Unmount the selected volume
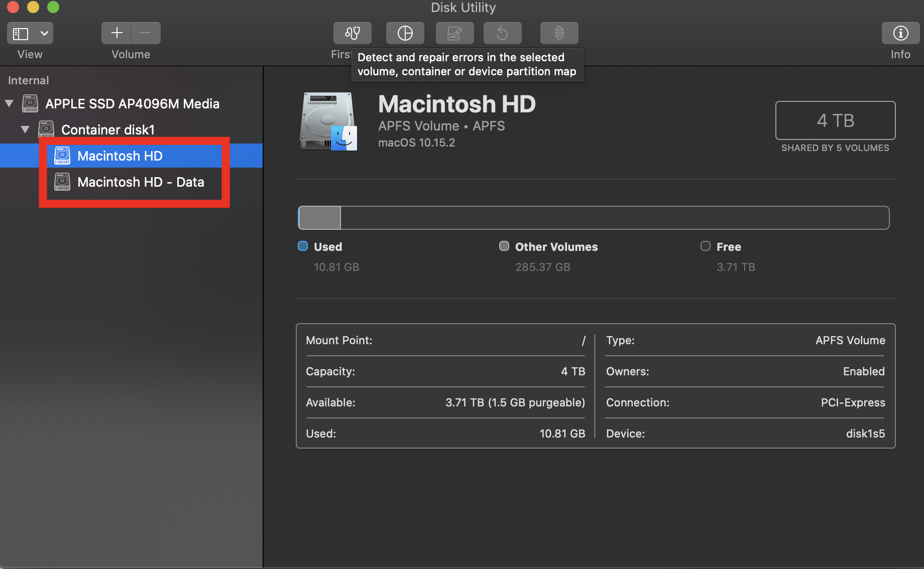Image resolution: width=924 pixels, height=569 pixels. 558,33
